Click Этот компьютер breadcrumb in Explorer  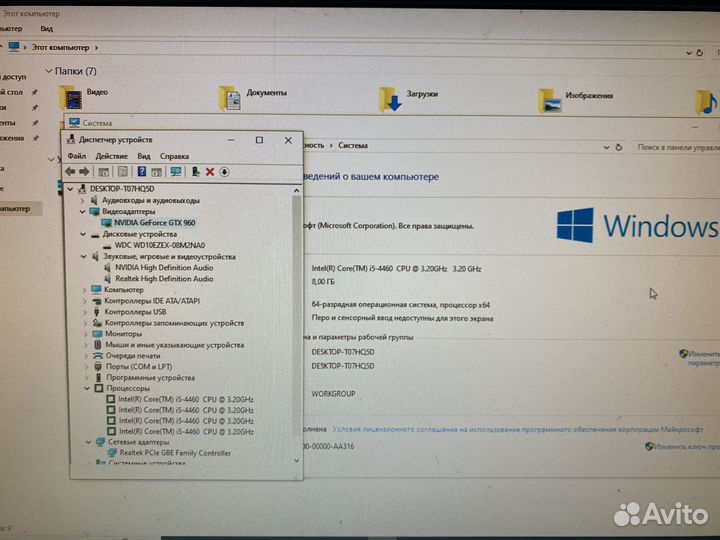[x=60, y=47]
